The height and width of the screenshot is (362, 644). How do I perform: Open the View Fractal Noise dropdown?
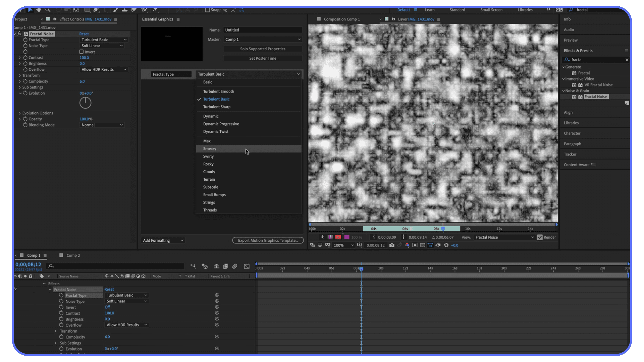point(504,237)
